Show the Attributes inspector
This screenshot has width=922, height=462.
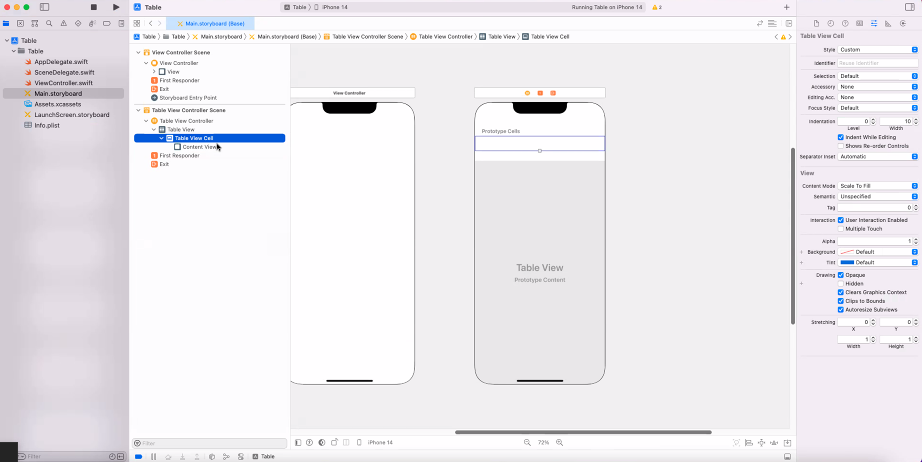[x=874, y=24]
